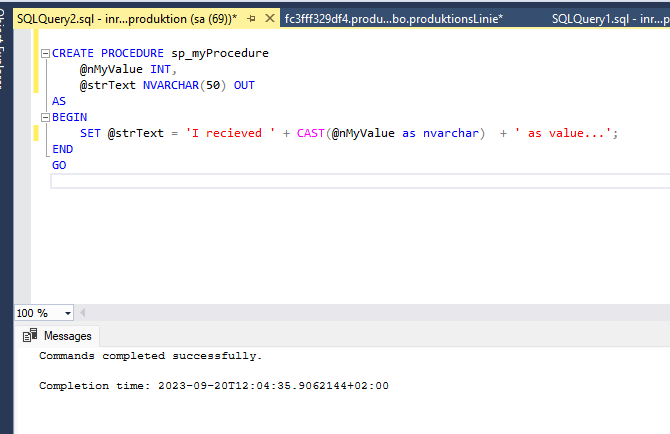The height and width of the screenshot is (434, 670).
Task: Open the 100 % zoom dropdown
Action: point(67,313)
